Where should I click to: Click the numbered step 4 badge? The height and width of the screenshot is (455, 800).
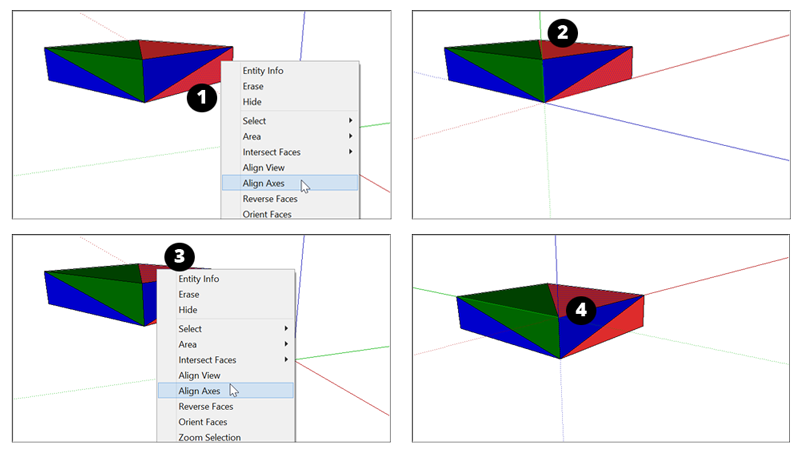(582, 311)
